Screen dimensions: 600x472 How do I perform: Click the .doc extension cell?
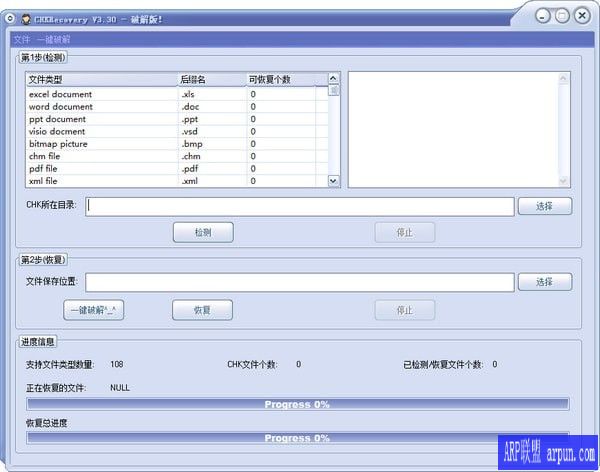click(212, 107)
